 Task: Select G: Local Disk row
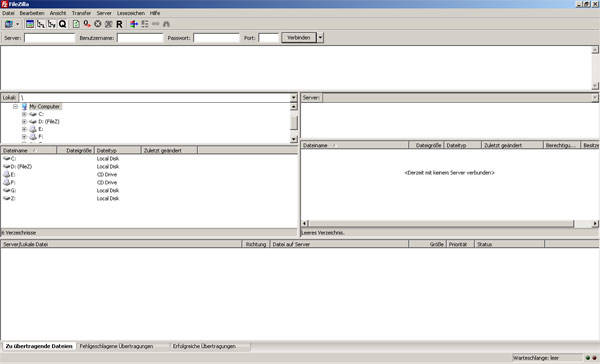149,190
